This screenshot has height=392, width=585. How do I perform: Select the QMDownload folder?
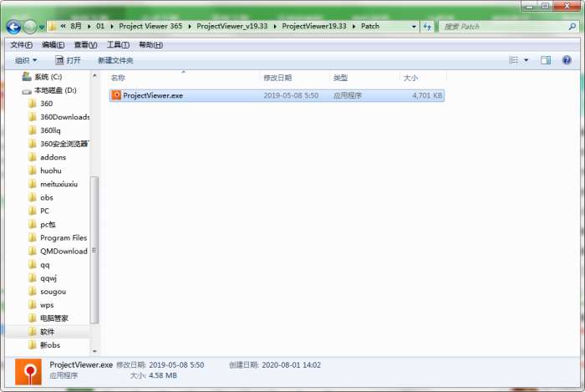click(x=58, y=252)
